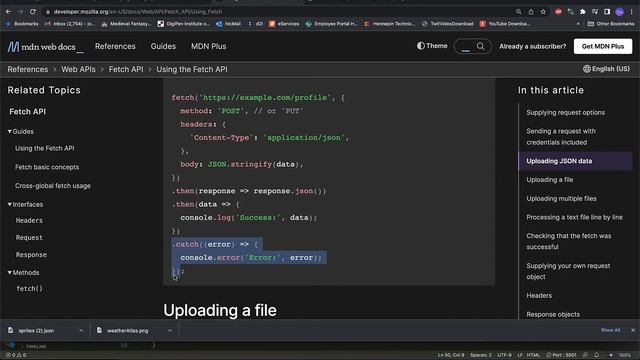Click the Get MDN Plus button

(603, 46)
